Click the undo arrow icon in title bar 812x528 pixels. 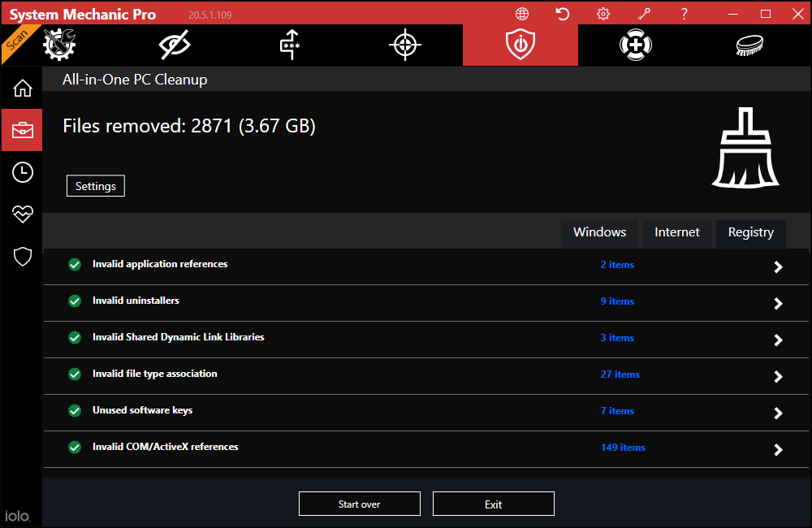563,14
